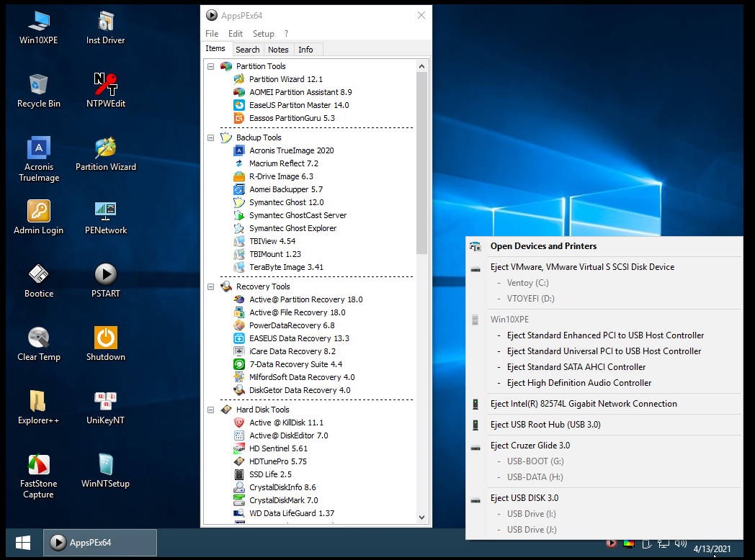Eject USB Root Hub (USB 3.0)

(x=604, y=425)
